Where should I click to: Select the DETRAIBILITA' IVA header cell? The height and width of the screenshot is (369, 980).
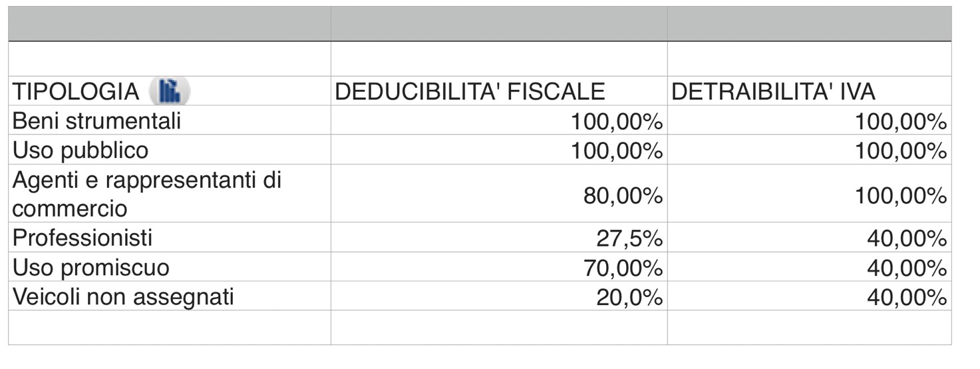[810, 91]
